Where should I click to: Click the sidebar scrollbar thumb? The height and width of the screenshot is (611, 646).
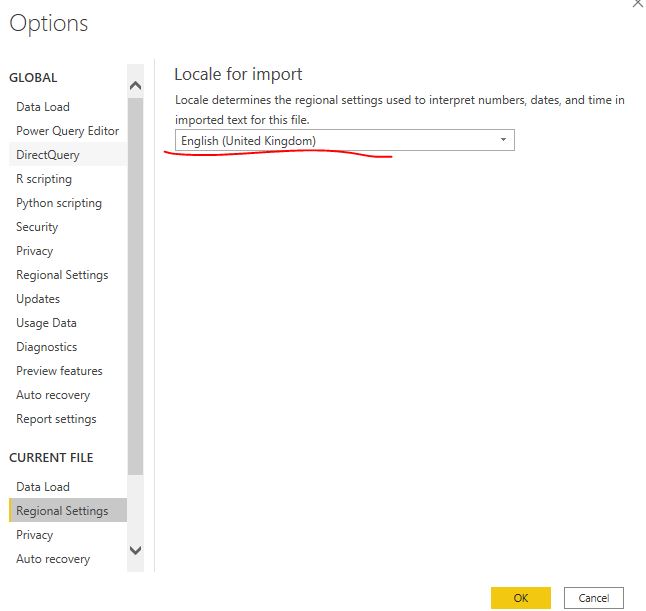(136, 286)
